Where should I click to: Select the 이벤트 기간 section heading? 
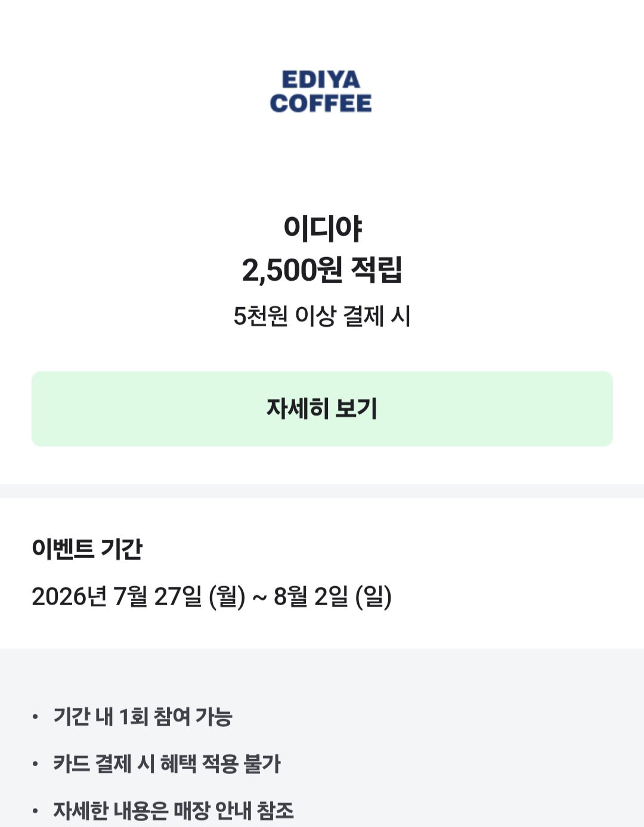[87, 549]
